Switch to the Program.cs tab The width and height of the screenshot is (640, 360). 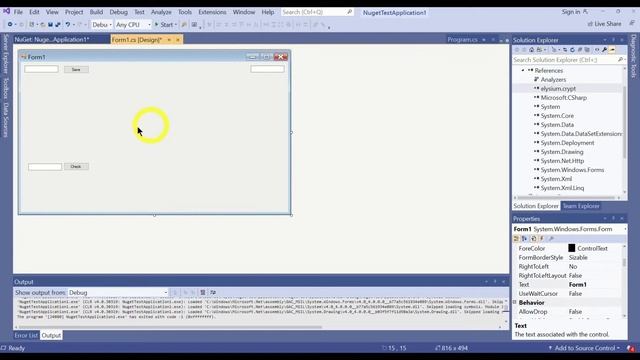pyautogui.click(x=462, y=40)
